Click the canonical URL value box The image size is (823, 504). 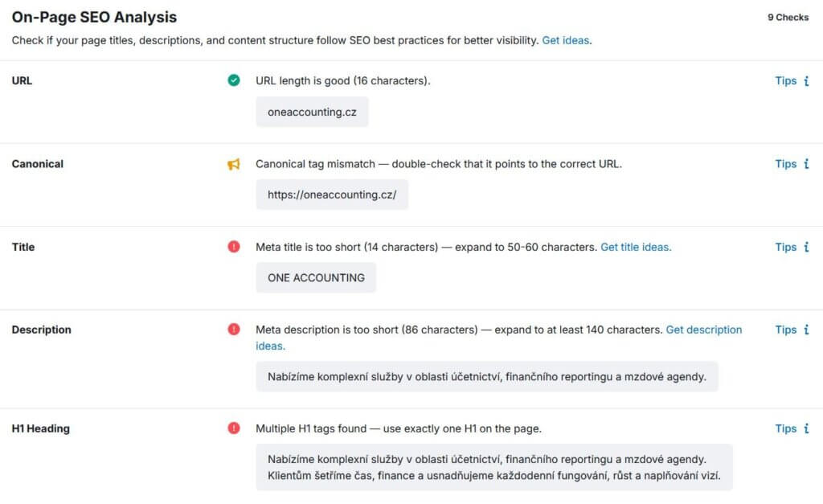pyautogui.click(x=331, y=195)
